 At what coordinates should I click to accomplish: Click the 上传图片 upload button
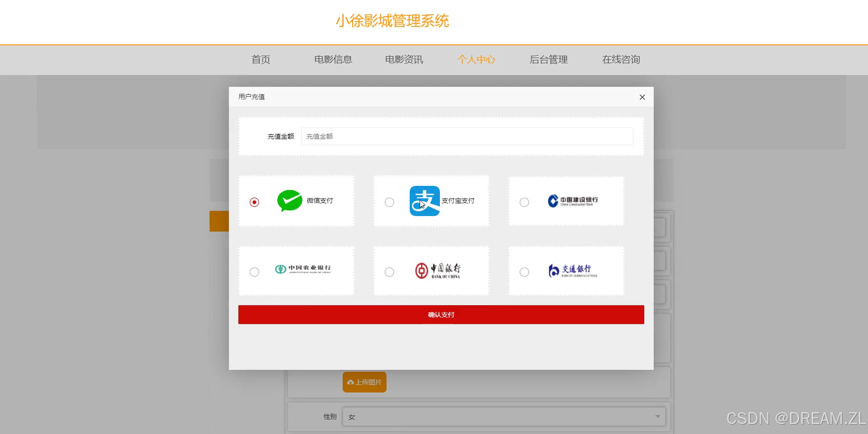point(364,382)
